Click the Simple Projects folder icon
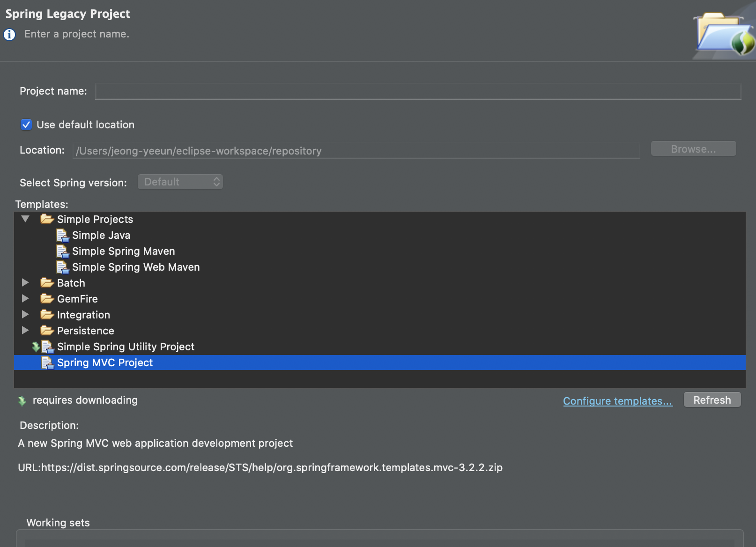The width and height of the screenshot is (756, 547). 47,219
